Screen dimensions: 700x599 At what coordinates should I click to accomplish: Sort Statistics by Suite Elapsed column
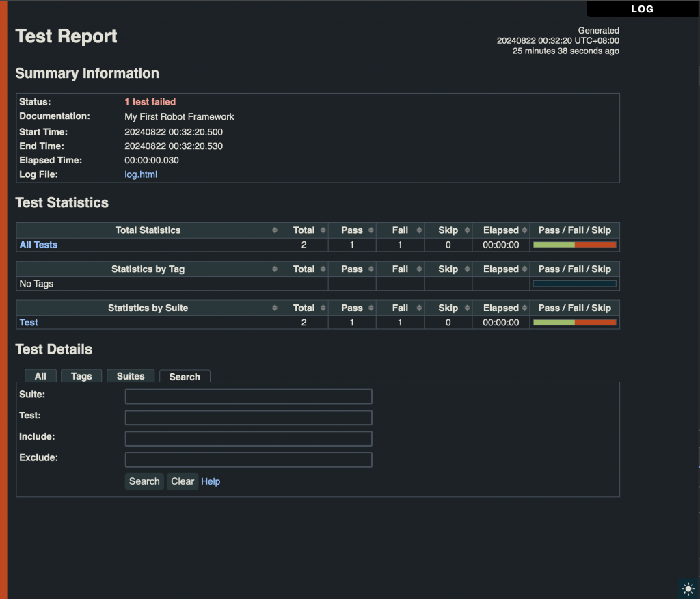coord(501,308)
